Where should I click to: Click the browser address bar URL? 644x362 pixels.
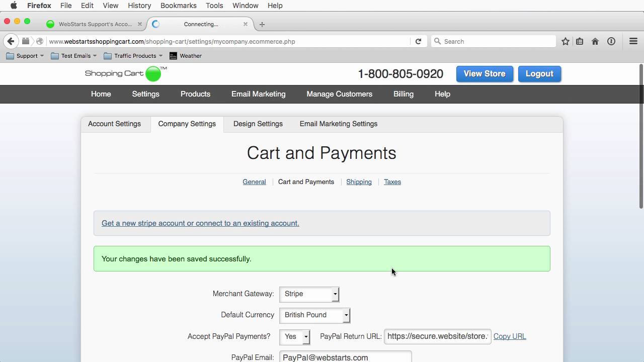(172, 41)
